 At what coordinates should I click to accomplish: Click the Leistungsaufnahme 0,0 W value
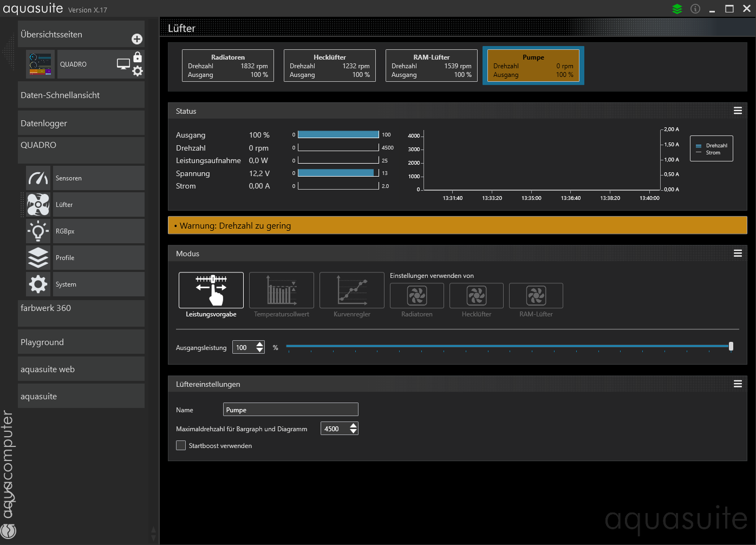[258, 160]
